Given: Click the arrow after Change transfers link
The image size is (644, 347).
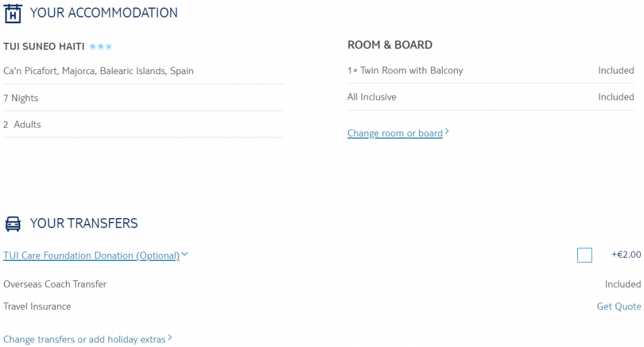Looking at the screenshot, I should point(170,338).
